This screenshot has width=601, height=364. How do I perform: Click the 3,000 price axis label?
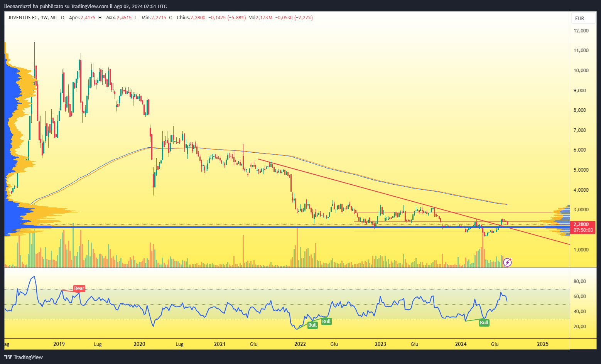click(581, 210)
